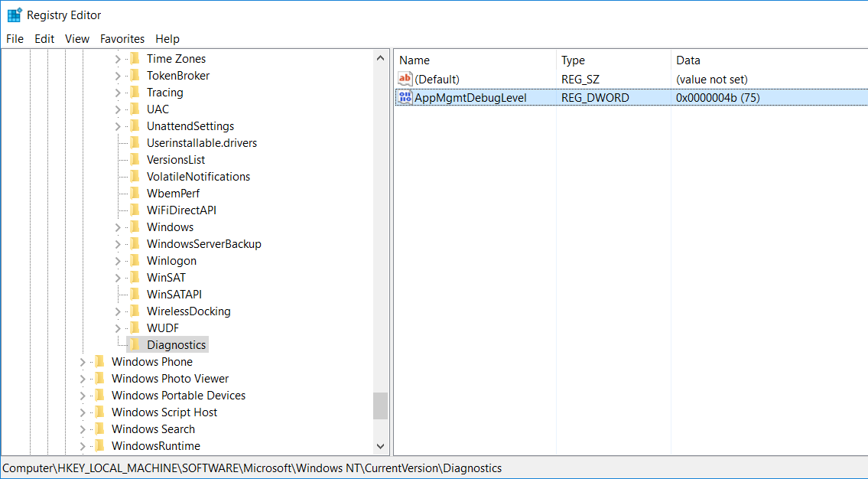Click the AppMgmtDebugLevel DWORD value icon
Viewport: 868px width, 479px height.
pyautogui.click(x=405, y=97)
